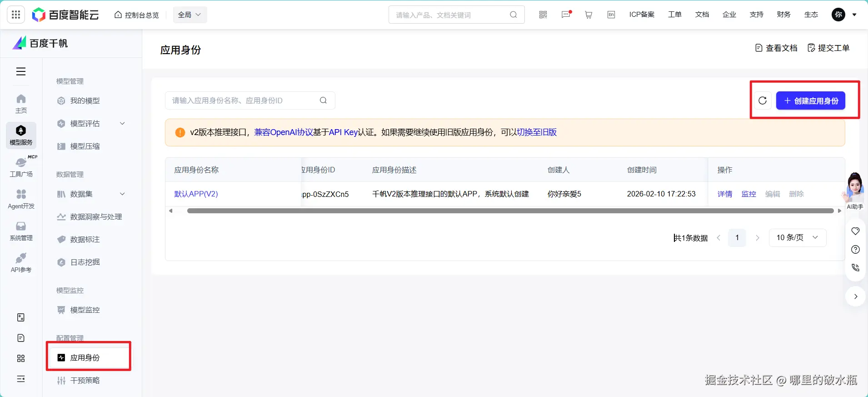Screen dimensions: 868x397
Task: Select 模型服务 sidebar icon
Action: click(x=21, y=136)
